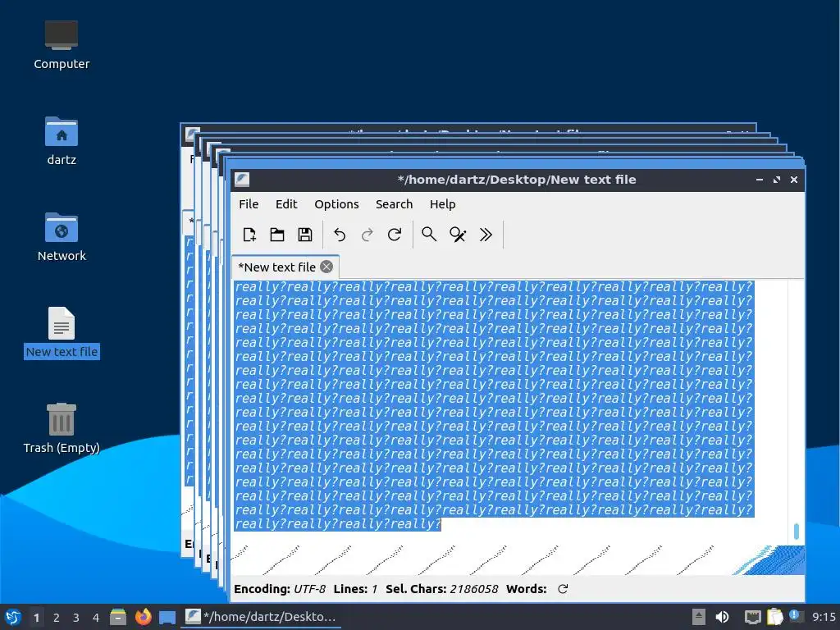Click the editor task in the taskbar

[261, 617]
